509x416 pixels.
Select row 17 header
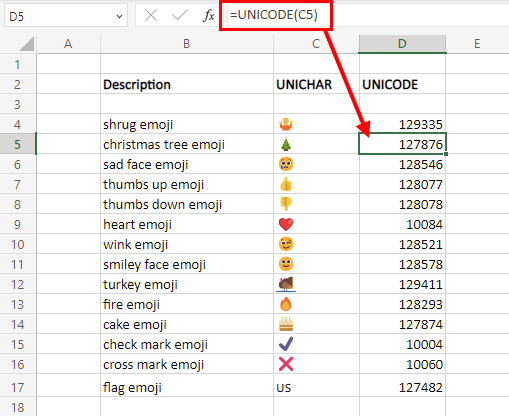click(18, 387)
